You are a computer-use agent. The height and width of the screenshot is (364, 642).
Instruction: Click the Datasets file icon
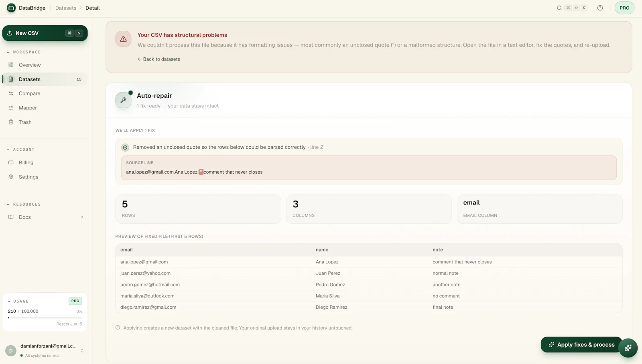pyautogui.click(x=11, y=79)
